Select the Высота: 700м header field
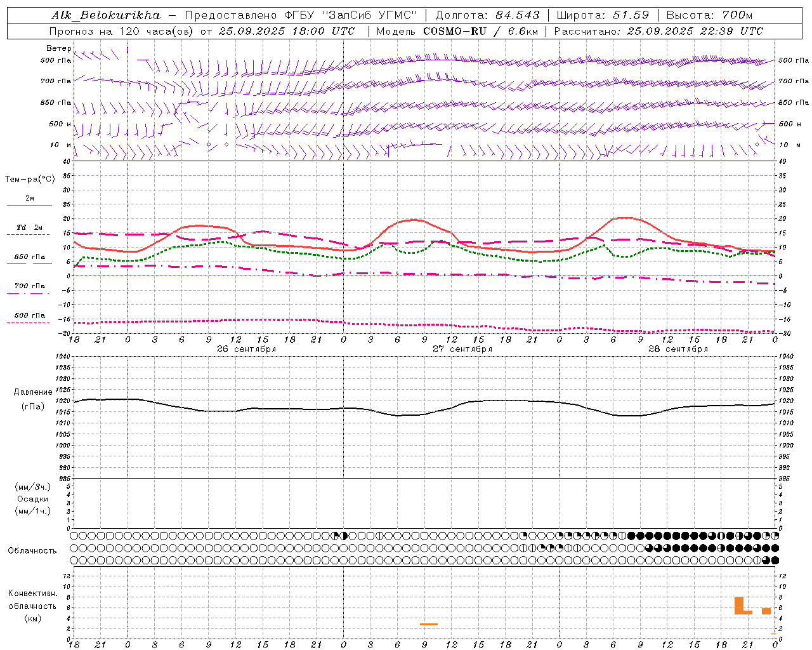The width and height of the screenshot is (812, 650). 709,15
